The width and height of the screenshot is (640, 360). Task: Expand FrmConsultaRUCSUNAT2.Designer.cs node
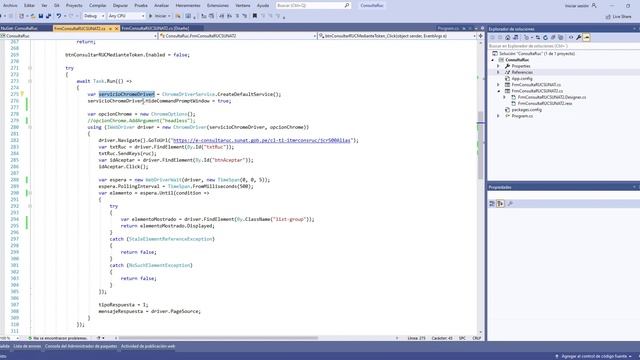point(505,97)
